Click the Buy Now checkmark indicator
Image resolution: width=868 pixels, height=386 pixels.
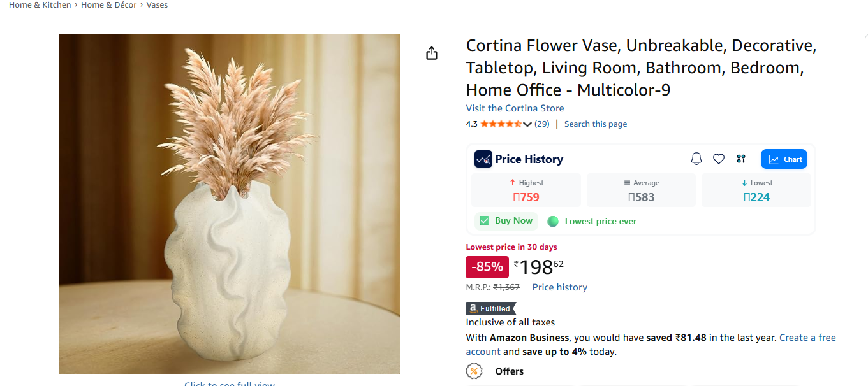[x=485, y=221]
